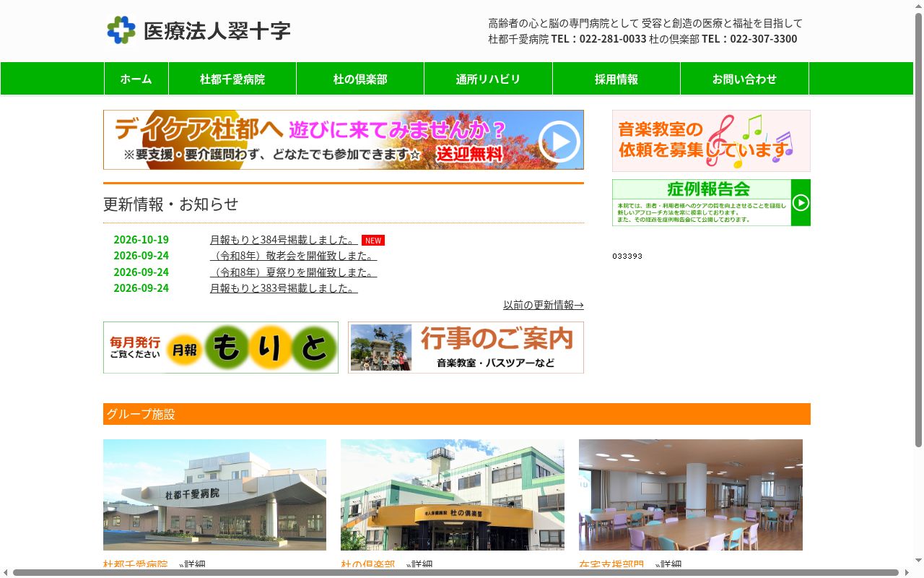
Task: Click 以前の更新情報→ link
Action: pyautogui.click(x=544, y=305)
